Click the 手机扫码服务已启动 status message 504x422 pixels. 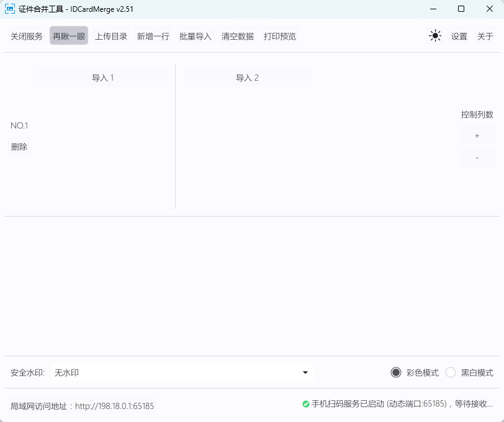tap(402, 404)
